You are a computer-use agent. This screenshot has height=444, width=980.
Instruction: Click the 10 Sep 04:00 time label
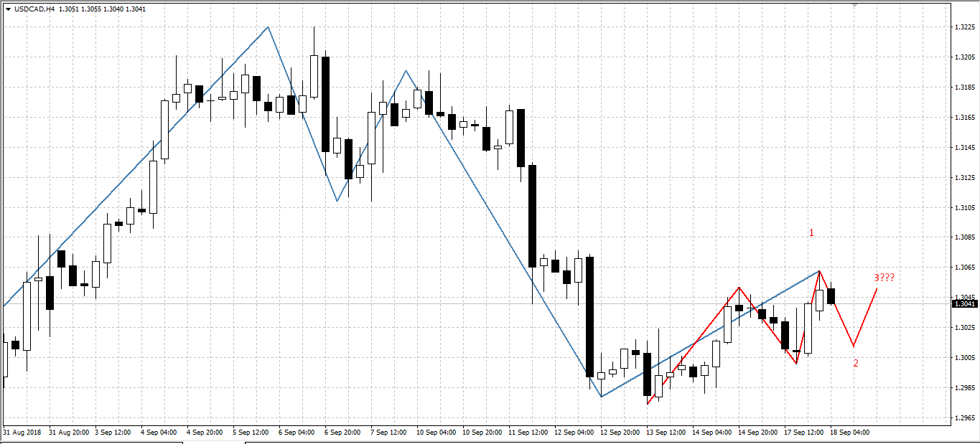[437, 433]
